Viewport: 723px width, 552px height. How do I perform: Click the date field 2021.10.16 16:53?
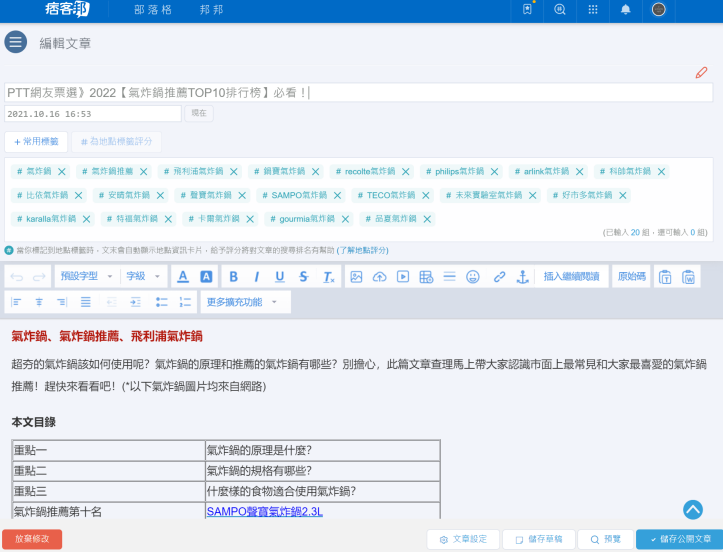point(93,114)
